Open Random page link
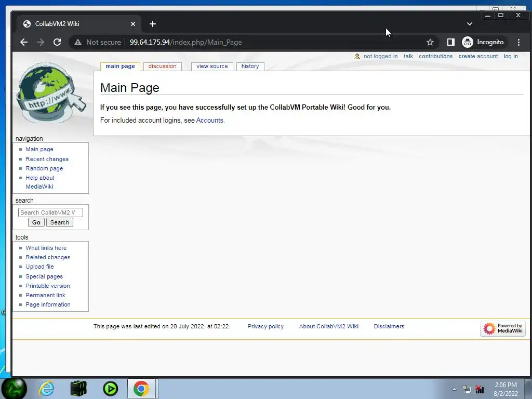This screenshot has height=399, width=532. (44, 169)
